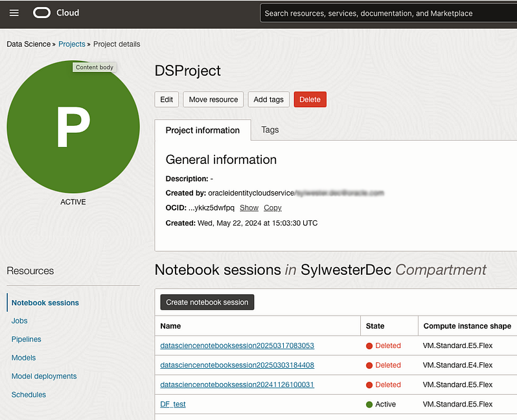Open Model deployments in the sidebar
This screenshot has width=517, height=420.
44,376
